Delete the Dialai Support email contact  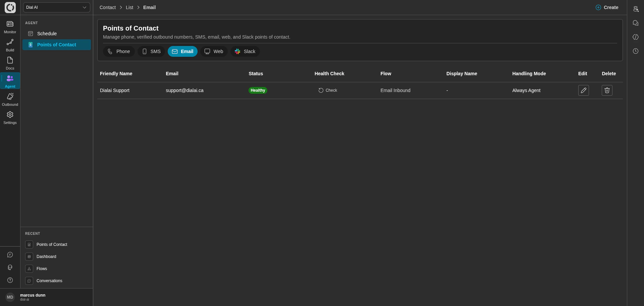[607, 90]
